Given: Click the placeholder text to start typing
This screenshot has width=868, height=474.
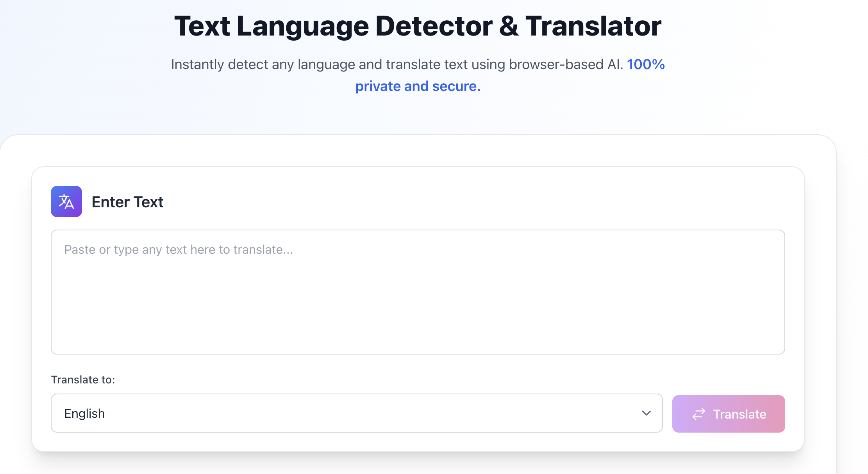Looking at the screenshot, I should (179, 249).
